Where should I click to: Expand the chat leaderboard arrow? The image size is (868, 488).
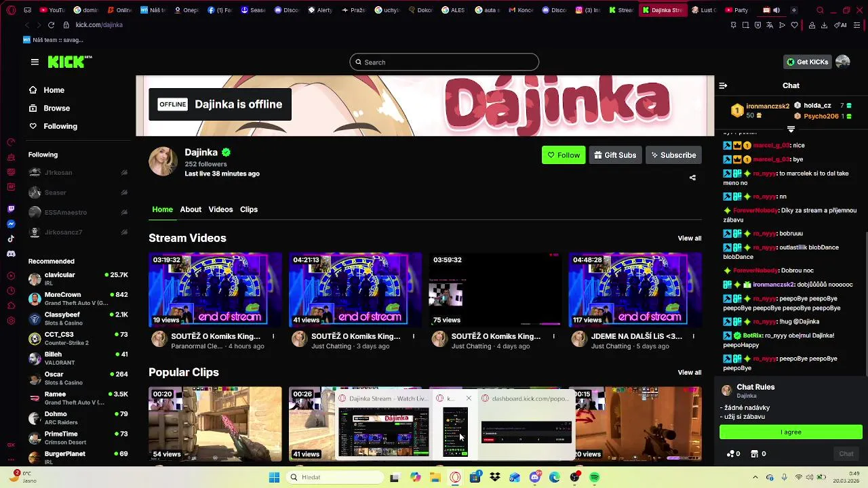(x=791, y=129)
